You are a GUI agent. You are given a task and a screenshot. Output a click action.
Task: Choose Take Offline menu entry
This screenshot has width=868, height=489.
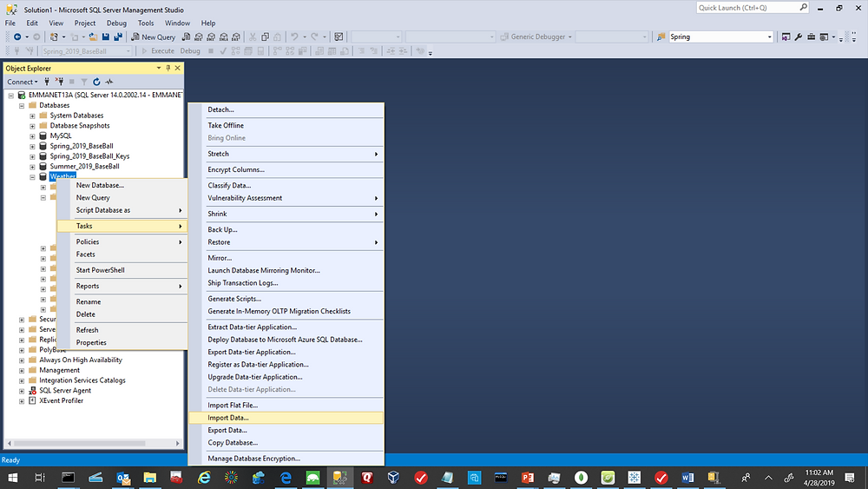click(286, 126)
